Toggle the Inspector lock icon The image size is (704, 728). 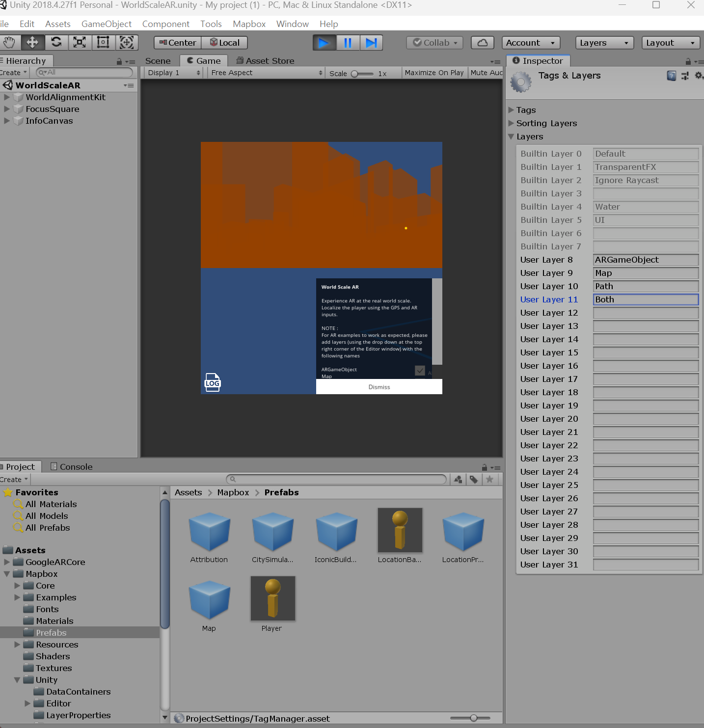688,61
